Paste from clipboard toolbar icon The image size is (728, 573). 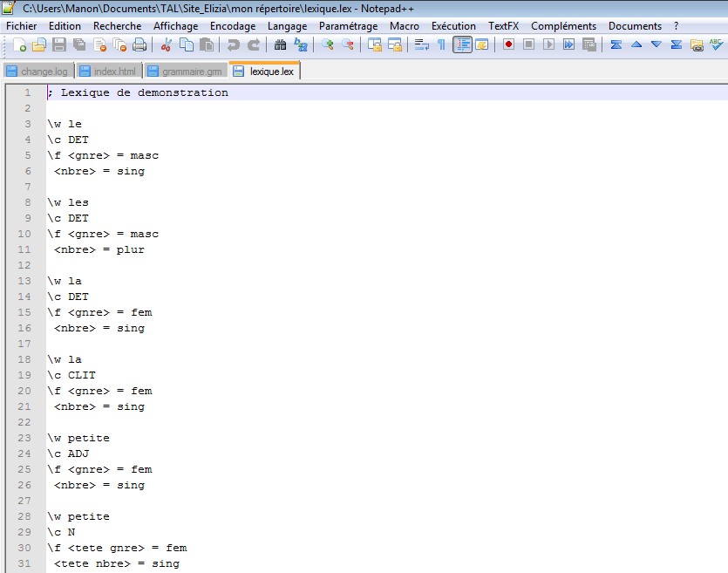206,44
